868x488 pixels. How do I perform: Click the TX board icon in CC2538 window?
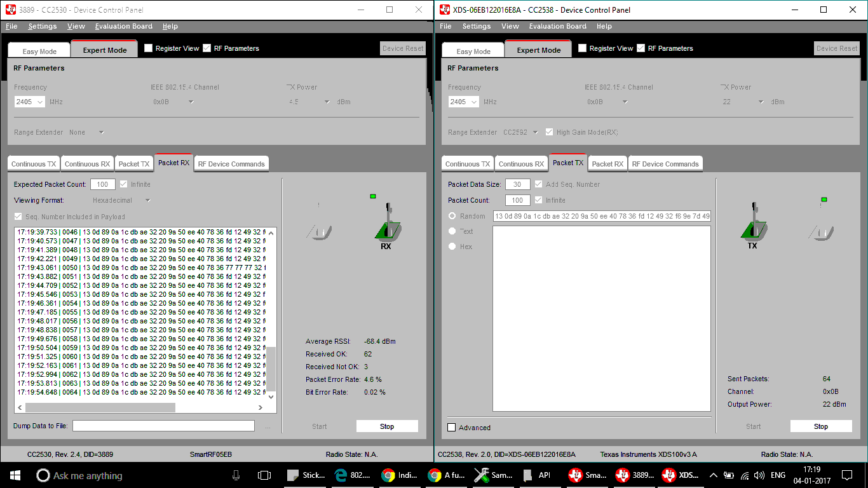coord(752,222)
